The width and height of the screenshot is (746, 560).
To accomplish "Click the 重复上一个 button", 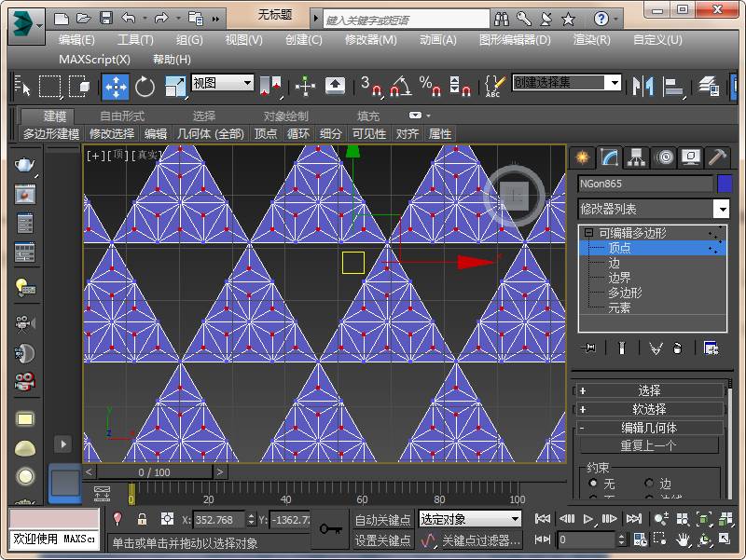I will point(649,446).
